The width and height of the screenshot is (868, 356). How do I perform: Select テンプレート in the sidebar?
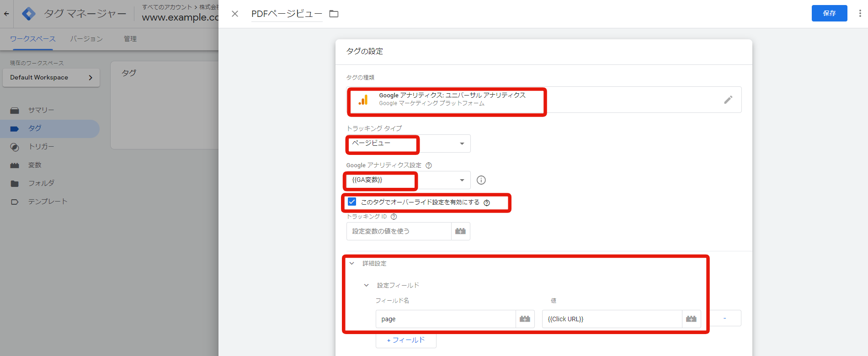tap(49, 202)
